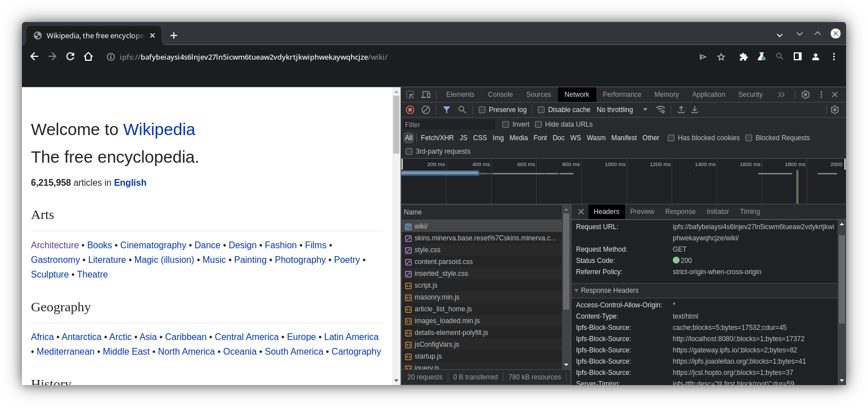
Task: Click the page vertical scrollbar thumb
Action: point(396,124)
